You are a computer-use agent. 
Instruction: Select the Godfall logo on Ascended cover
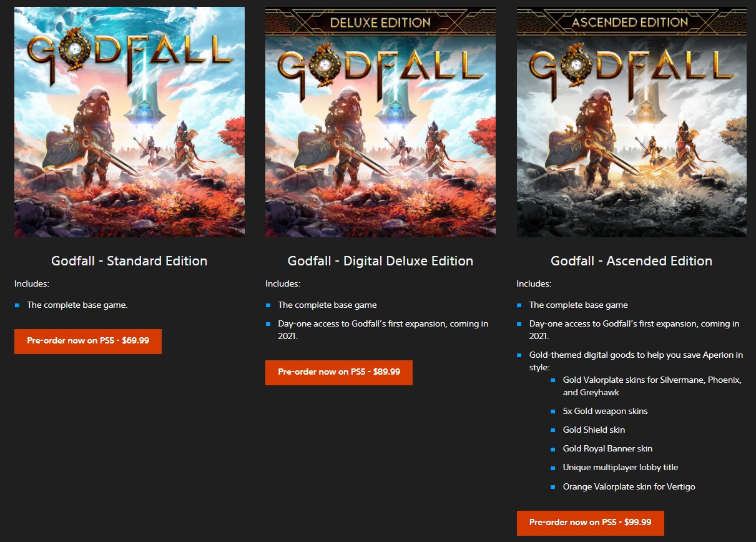(631, 69)
